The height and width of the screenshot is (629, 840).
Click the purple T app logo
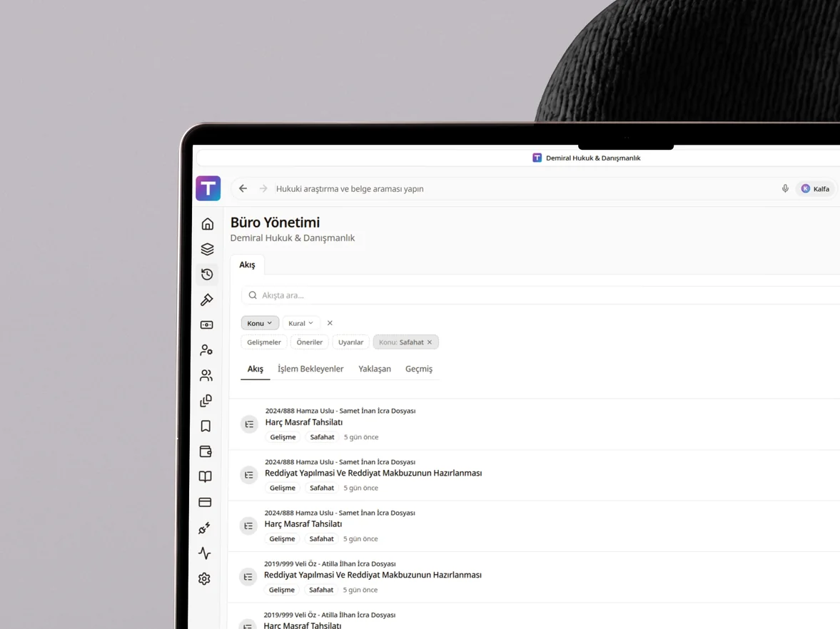pyautogui.click(x=208, y=188)
